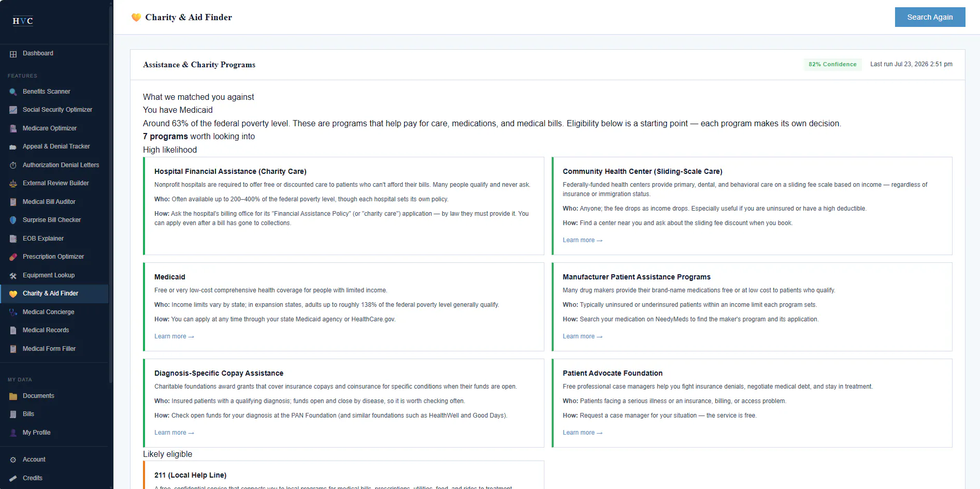Click Medical Concierge stethoscope icon

coord(13,312)
